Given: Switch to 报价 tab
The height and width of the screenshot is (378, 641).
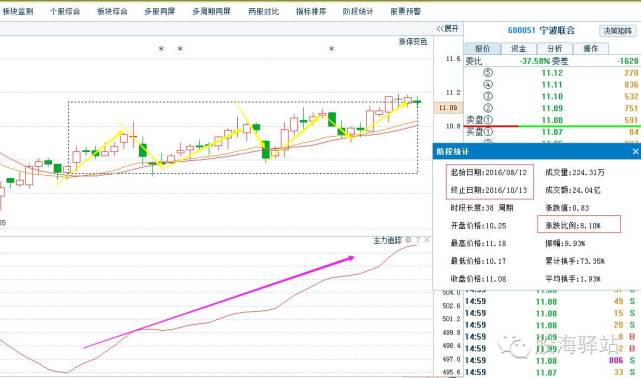Looking at the screenshot, I should tap(482, 49).
